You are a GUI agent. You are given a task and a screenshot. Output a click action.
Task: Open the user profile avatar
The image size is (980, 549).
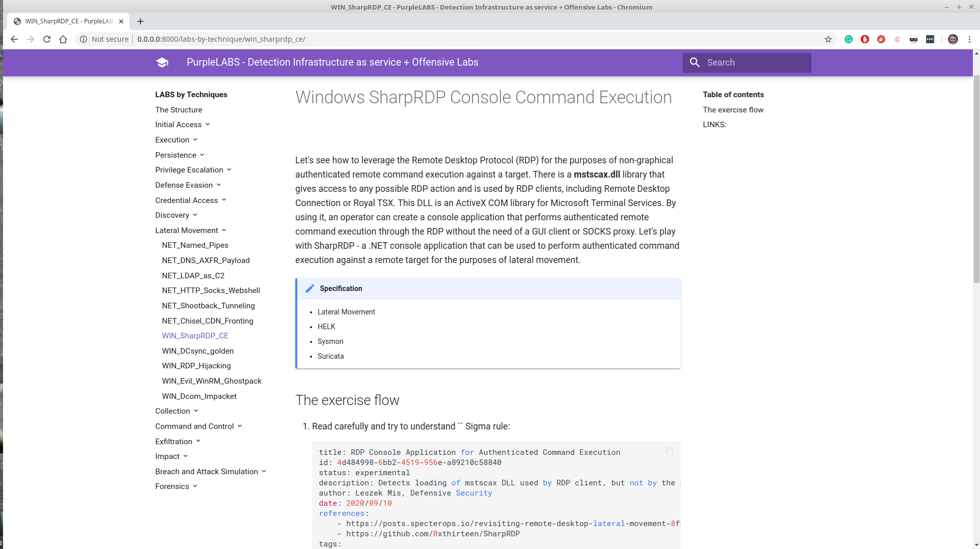(953, 39)
